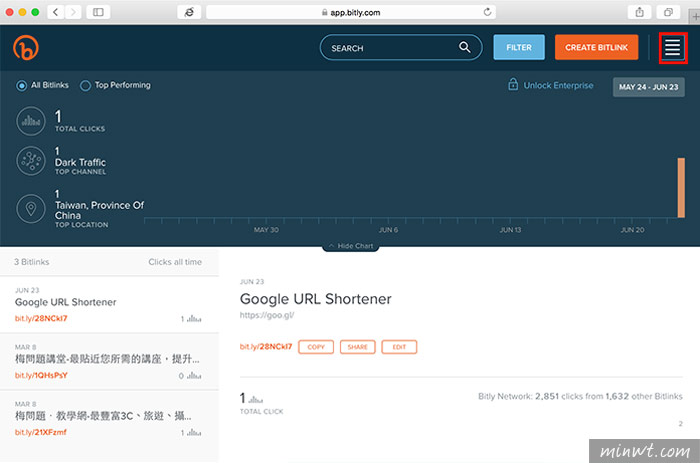Click bit.ly/28NCkI7 link in detail pane

266,346
